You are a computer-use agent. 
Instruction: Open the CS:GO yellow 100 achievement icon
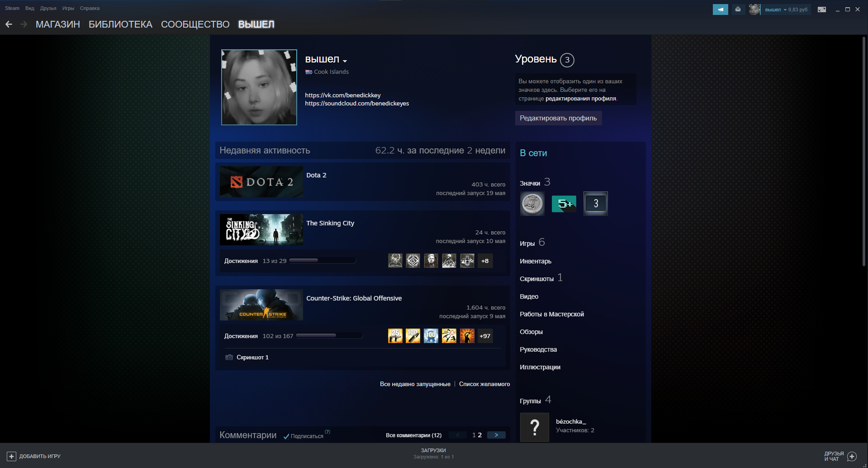tap(413, 336)
